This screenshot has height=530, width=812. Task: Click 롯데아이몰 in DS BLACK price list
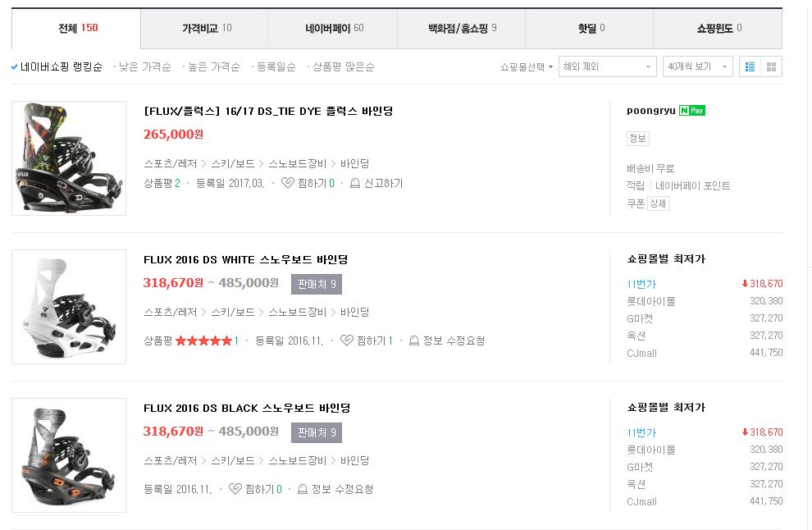[x=651, y=450]
